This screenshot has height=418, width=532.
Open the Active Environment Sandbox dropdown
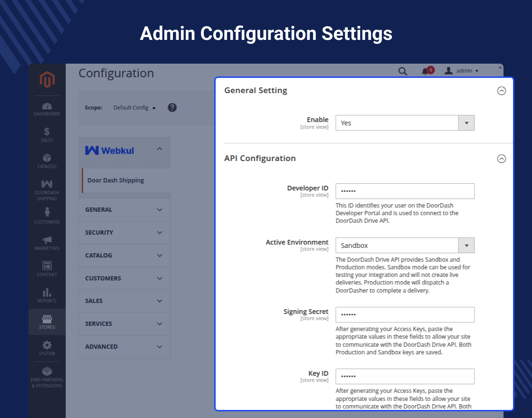[x=405, y=245]
